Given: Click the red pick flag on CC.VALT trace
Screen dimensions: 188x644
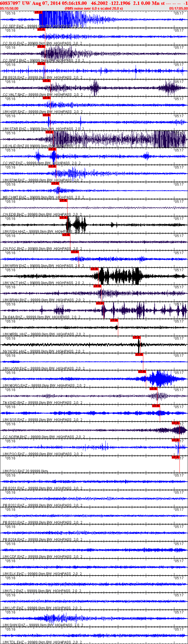Looking at the screenshot, I should (x=47, y=81).
